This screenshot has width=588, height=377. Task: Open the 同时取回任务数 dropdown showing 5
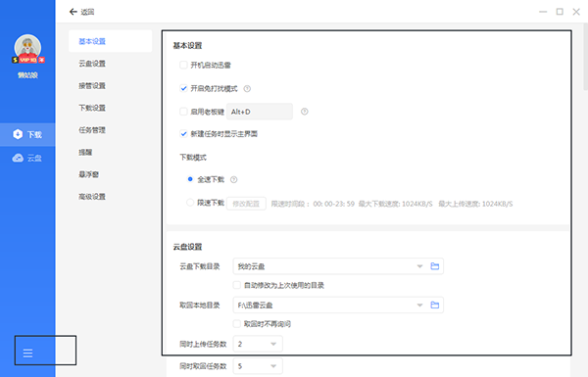258,366
